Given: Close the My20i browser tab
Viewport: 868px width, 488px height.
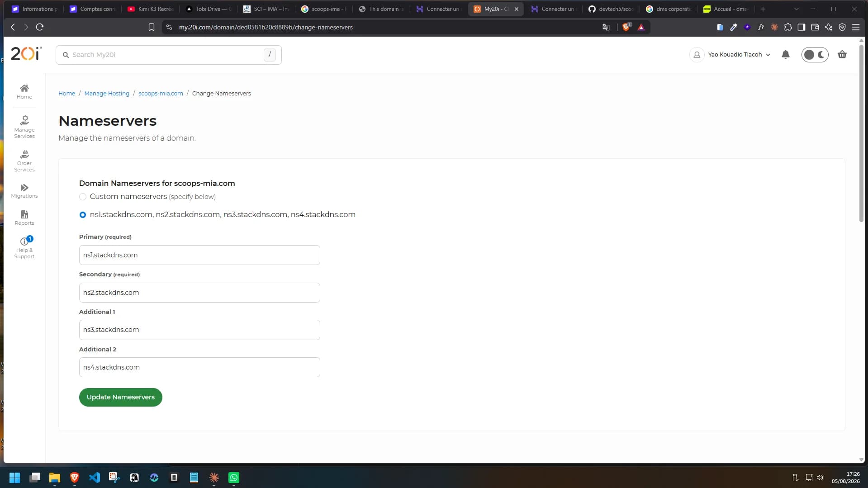Looking at the screenshot, I should click(517, 9).
